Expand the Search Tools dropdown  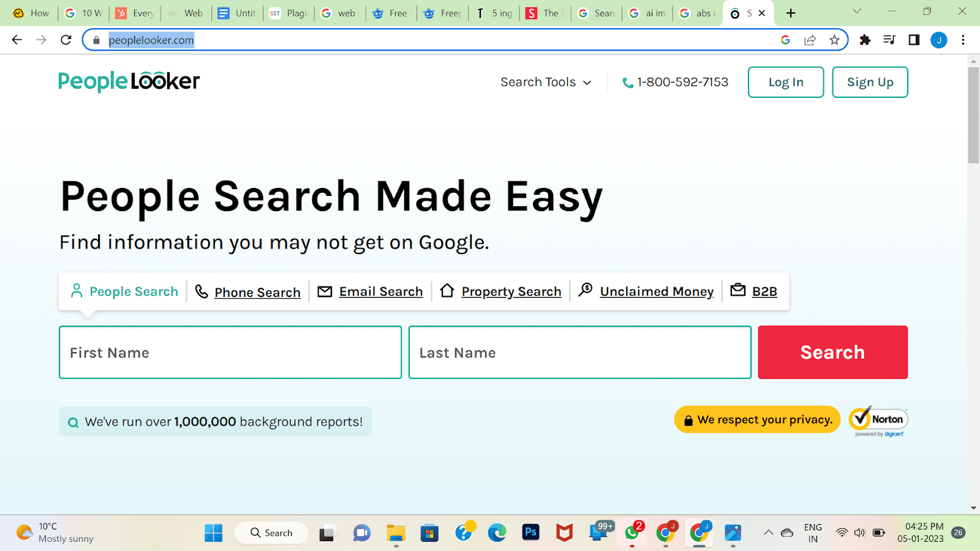point(546,82)
